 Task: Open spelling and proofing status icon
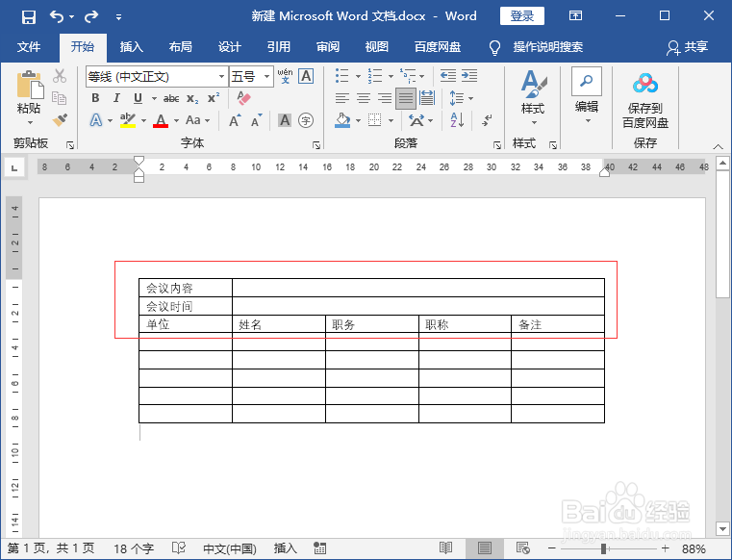[x=178, y=547]
